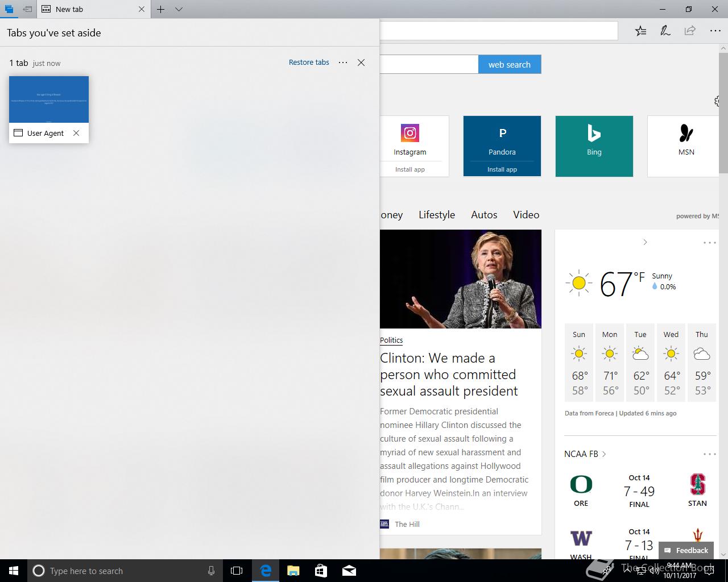Switch to Autos news category

pos(484,215)
